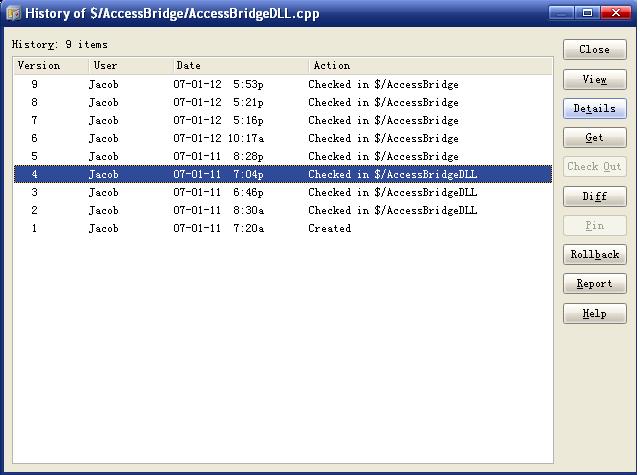Screen dimensions: 640x475
Task: Select version 1 Created row
Action: pyautogui.click(x=283, y=228)
